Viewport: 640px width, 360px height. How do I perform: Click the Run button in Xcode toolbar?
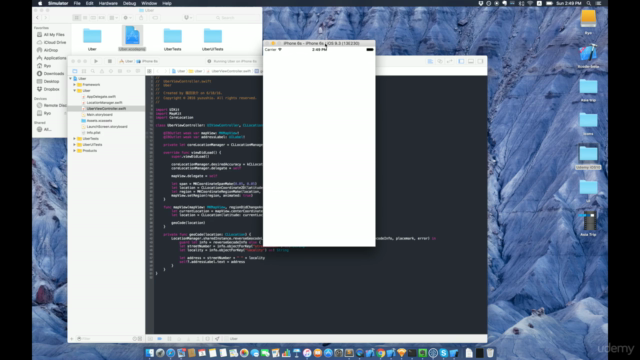96,61
